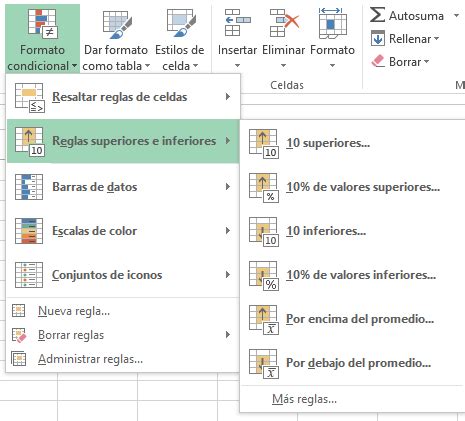Open the Dar formato como tabla icon
Screen dimensions: 465x421
pyautogui.click(x=117, y=24)
